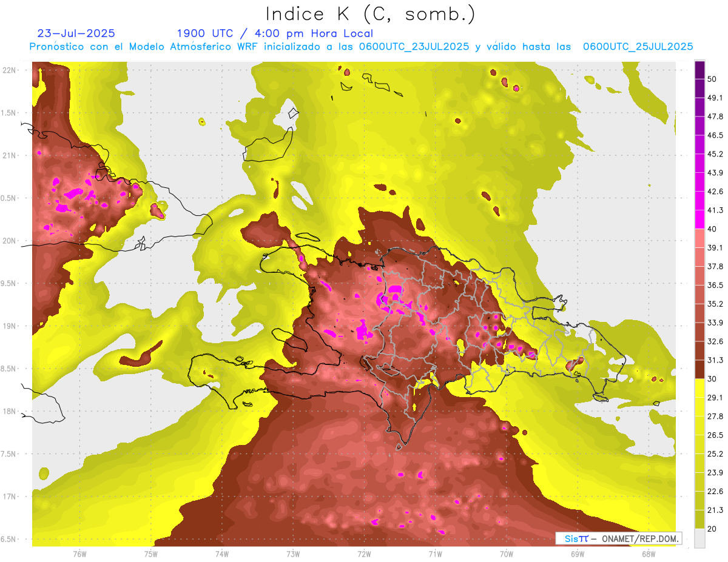Click latitude label "19N"
The height and width of the screenshot is (562, 728).
(x=10, y=326)
